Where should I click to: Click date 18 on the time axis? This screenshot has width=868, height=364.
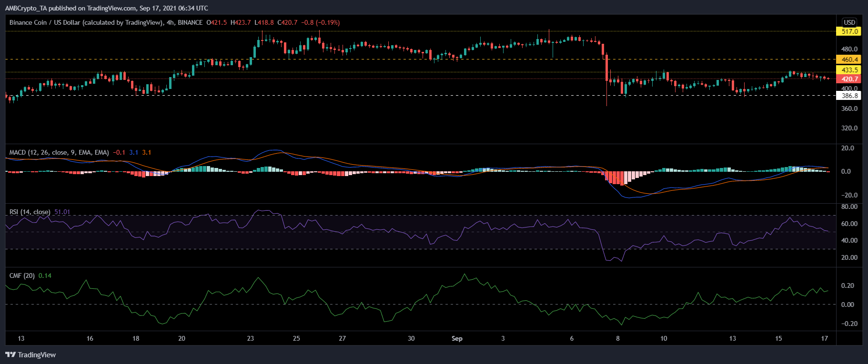[x=136, y=338]
